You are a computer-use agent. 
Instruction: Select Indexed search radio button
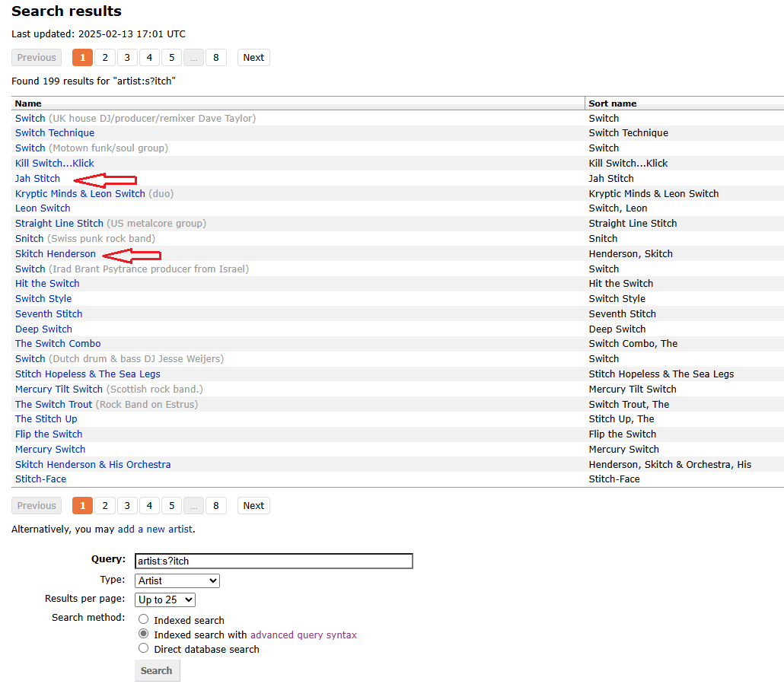(144, 619)
